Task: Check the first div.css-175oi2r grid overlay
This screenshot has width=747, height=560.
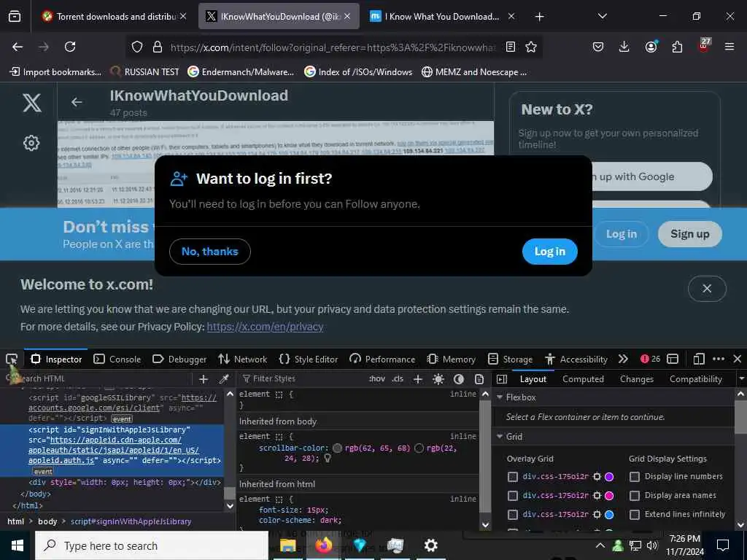Action: [513, 477]
